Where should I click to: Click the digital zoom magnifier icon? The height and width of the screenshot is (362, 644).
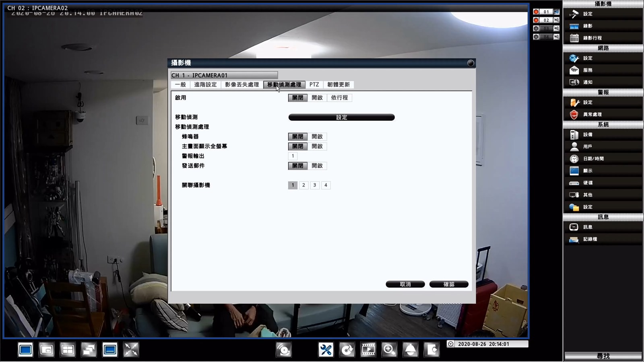point(389,350)
